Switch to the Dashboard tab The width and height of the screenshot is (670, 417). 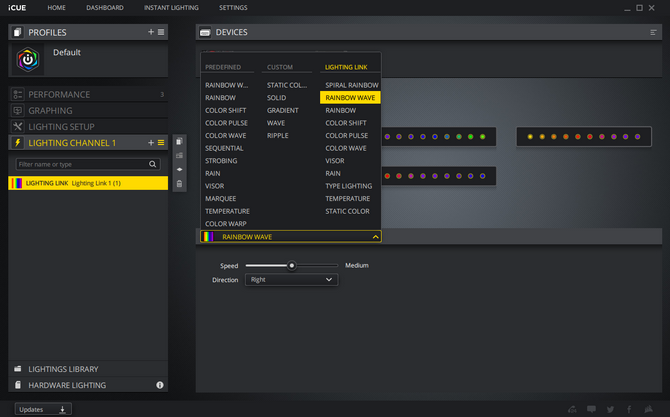point(105,8)
